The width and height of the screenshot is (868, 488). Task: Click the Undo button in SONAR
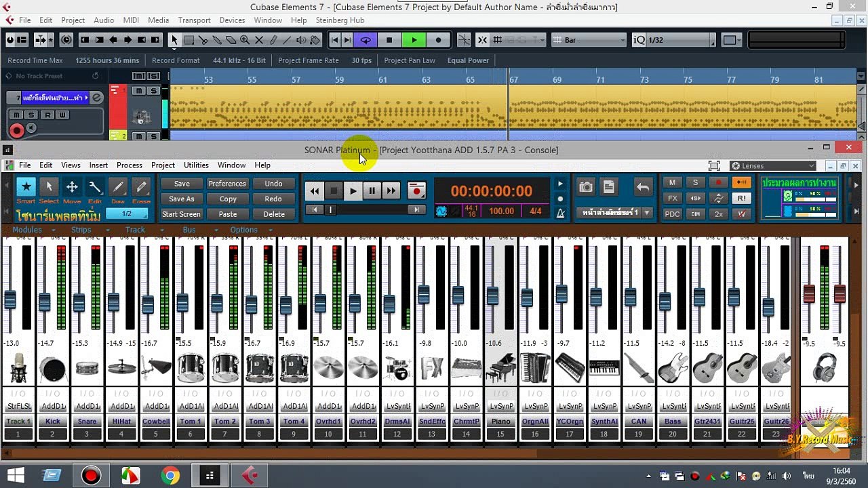[x=273, y=184]
